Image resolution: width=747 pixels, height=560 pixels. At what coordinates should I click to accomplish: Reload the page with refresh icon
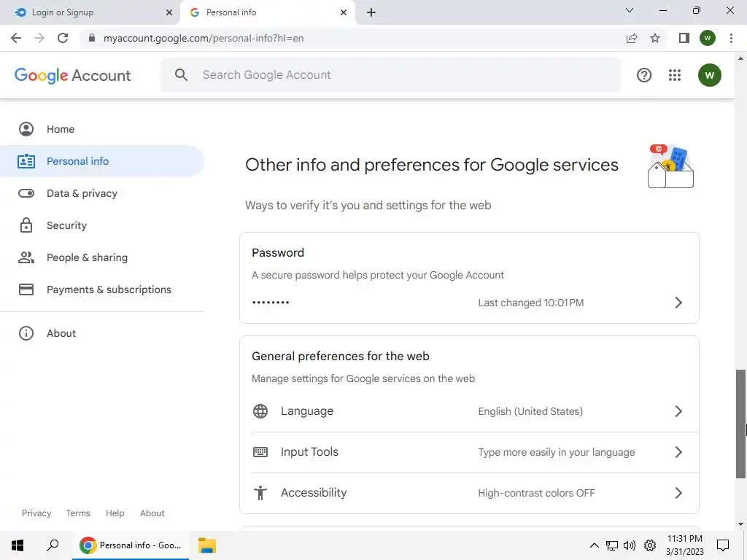[63, 38]
